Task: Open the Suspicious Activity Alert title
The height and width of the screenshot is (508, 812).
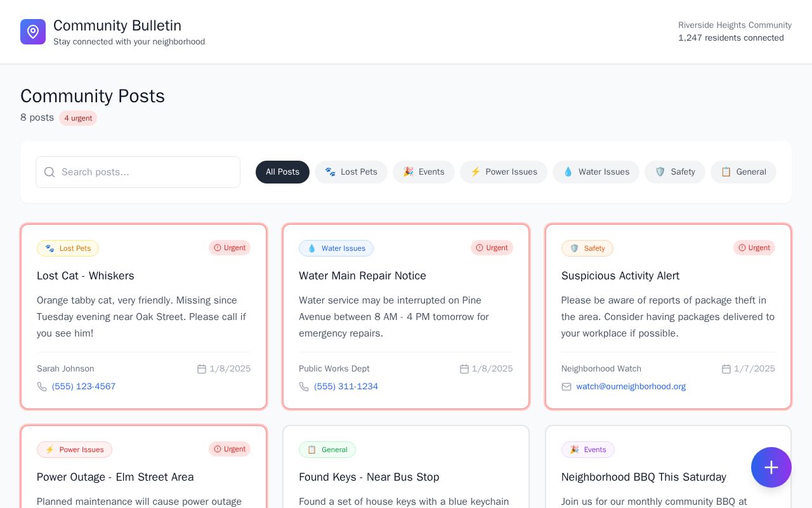Action: [x=620, y=276]
